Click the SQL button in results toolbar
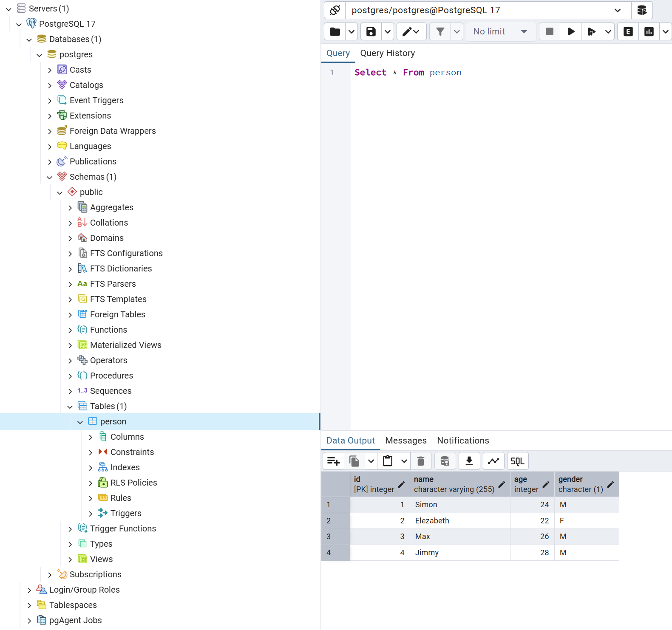Image resolution: width=672 pixels, height=630 pixels. pyautogui.click(x=517, y=461)
